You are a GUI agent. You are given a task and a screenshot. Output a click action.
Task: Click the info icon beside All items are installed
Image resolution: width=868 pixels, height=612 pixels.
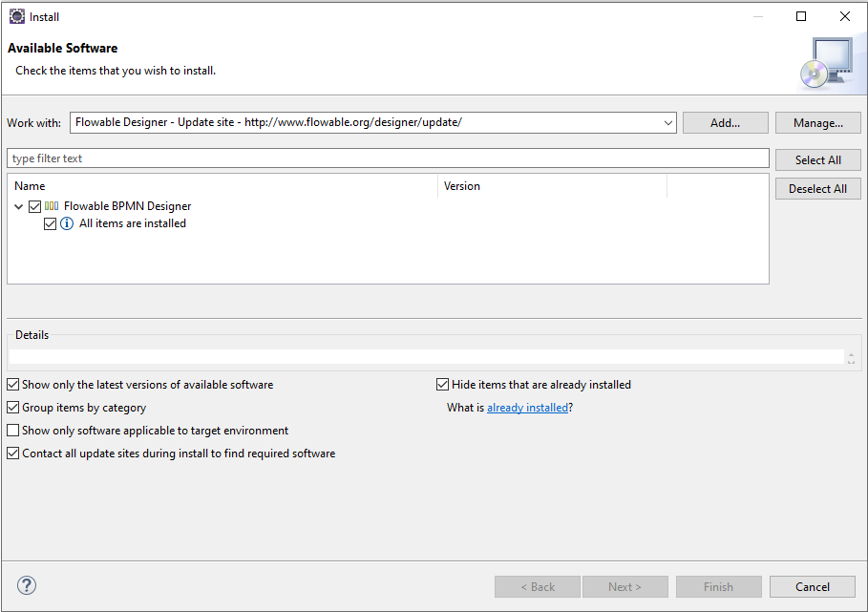pyautogui.click(x=67, y=223)
